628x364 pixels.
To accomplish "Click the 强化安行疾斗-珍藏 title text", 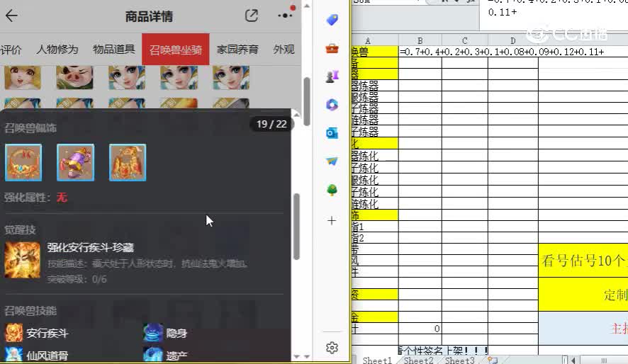I will coord(91,248).
